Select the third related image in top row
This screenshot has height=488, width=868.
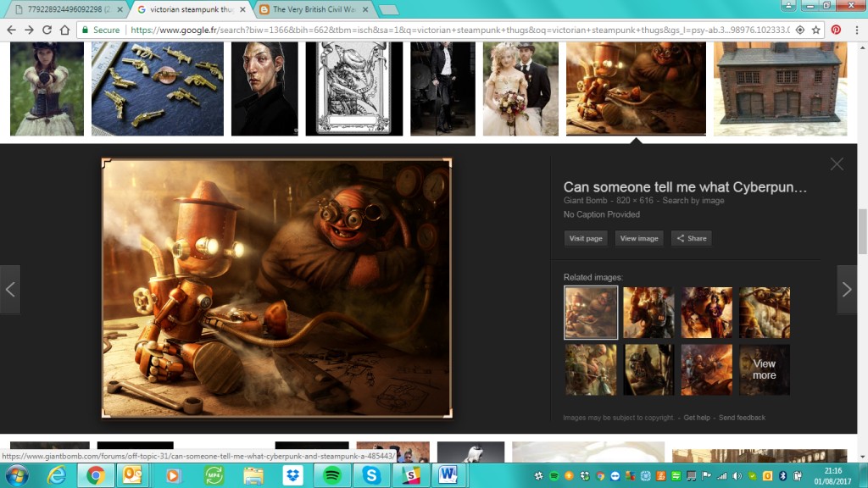[x=706, y=313]
